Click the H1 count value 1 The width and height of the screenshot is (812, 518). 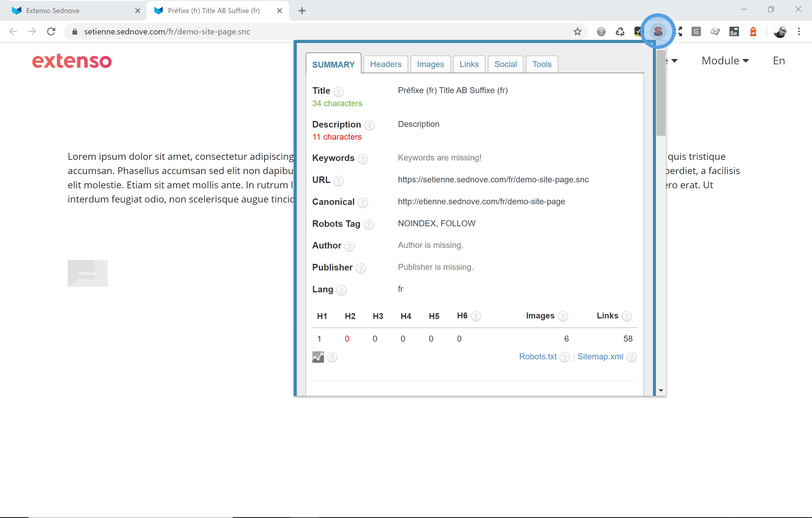tap(319, 339)
